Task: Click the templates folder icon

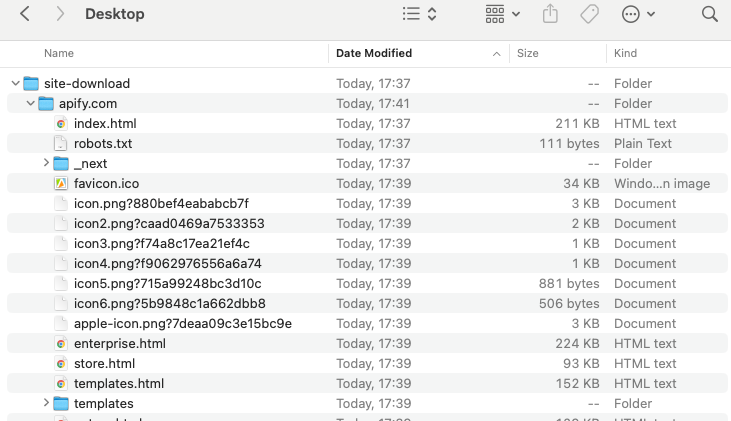Action: tap(61, 403)
